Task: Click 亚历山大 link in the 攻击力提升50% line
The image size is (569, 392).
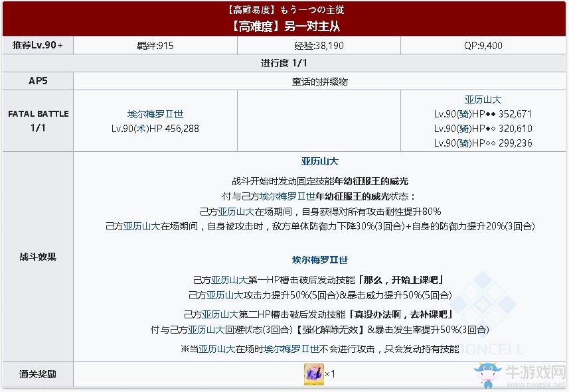Action: coord(224,295)
